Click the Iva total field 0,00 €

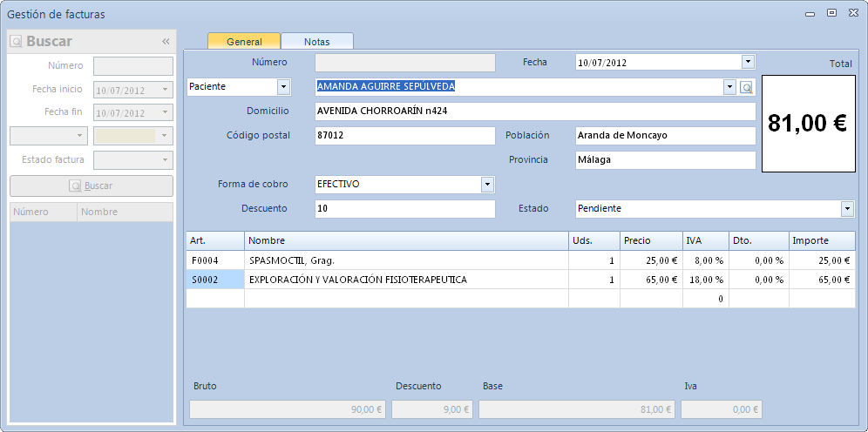(722, 409)
